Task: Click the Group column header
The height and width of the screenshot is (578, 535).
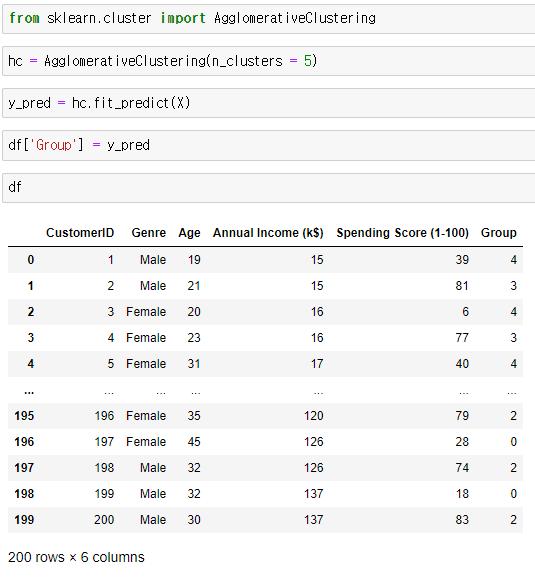Action: (x=498, y=233)
